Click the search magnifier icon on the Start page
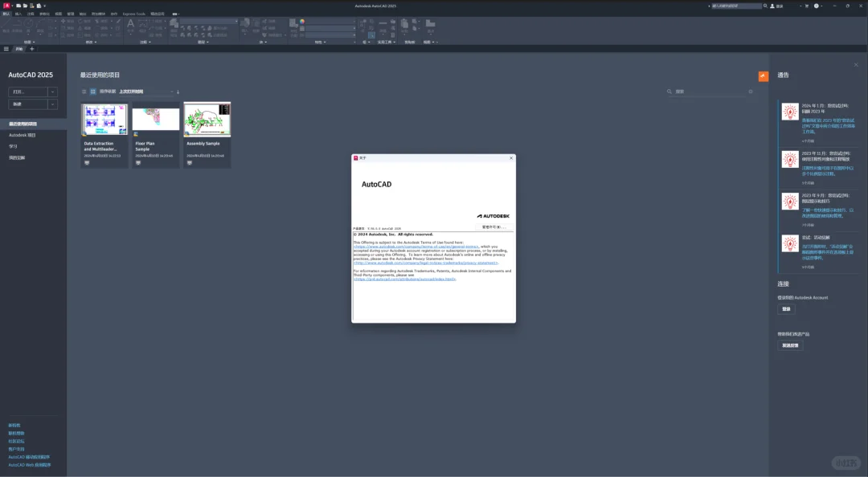 coord(669,91)
